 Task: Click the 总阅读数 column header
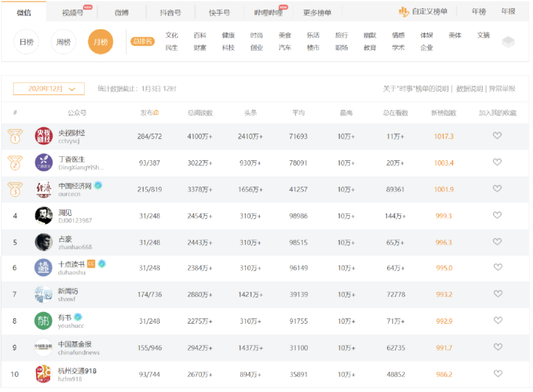[x=200, y=113]
